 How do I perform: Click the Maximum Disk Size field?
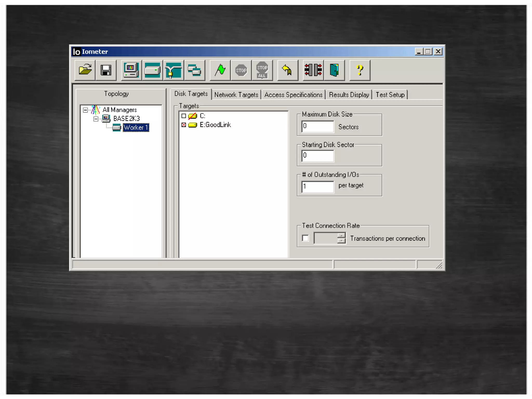(317, 127)
